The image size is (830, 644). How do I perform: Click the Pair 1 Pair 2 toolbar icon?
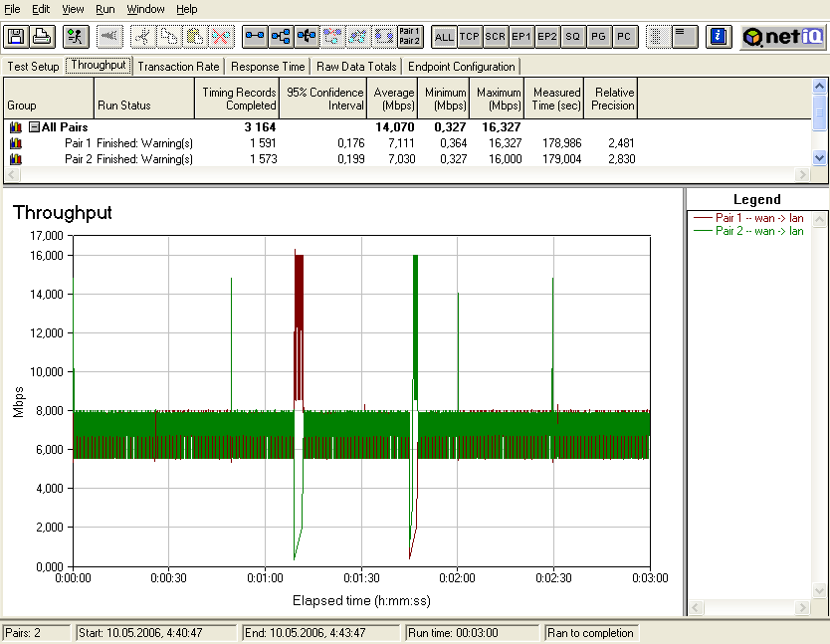pos(409,37)
